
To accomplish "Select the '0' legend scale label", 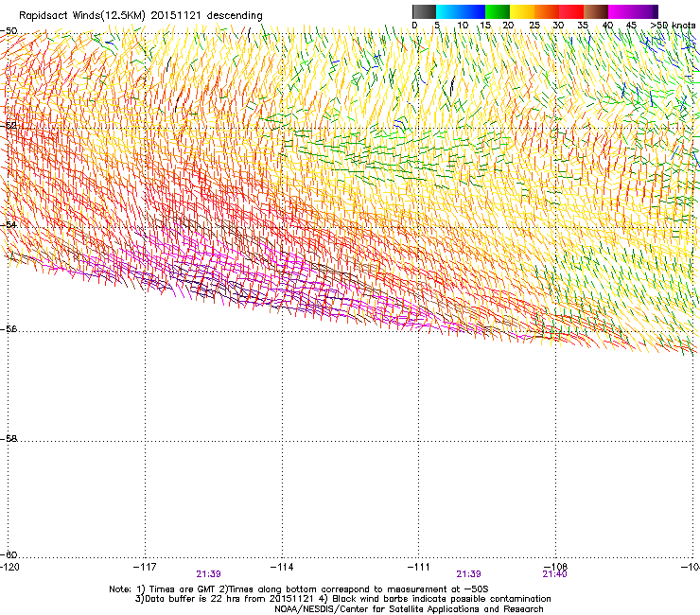I will (414, 25).
